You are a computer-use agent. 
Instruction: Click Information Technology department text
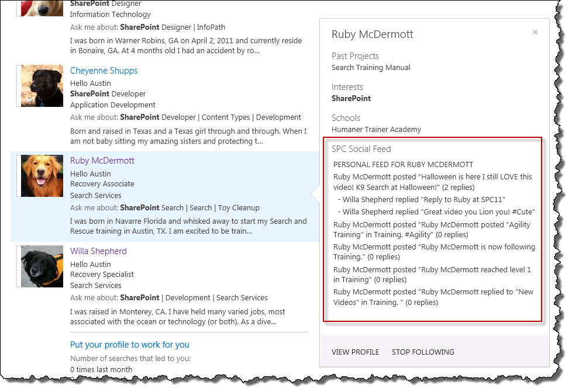click(110, 15)
